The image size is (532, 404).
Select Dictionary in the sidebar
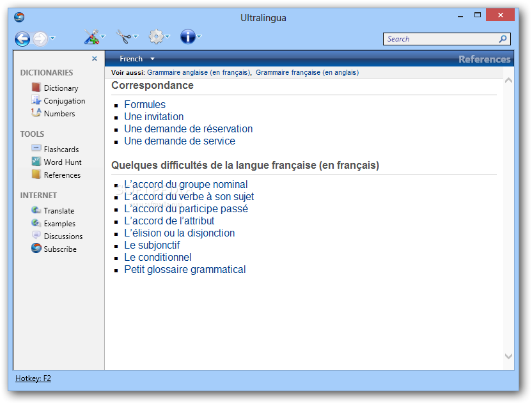61,88
